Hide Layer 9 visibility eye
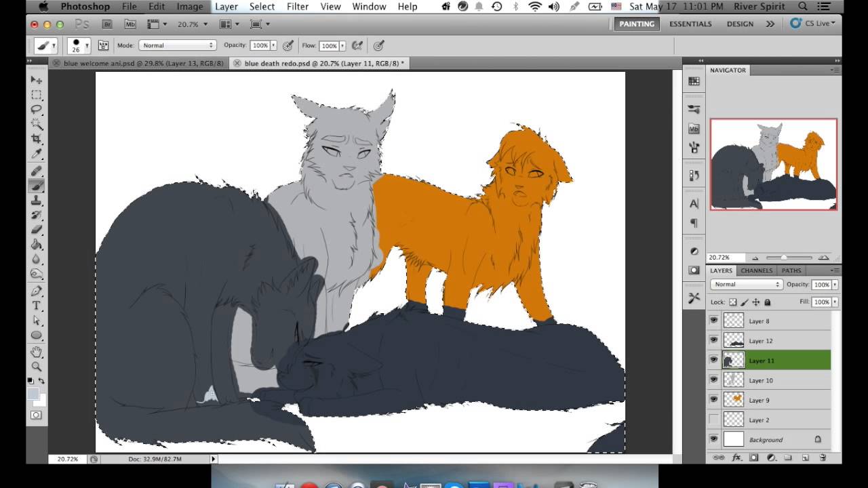The image size is (868, 488). point(713,400)
